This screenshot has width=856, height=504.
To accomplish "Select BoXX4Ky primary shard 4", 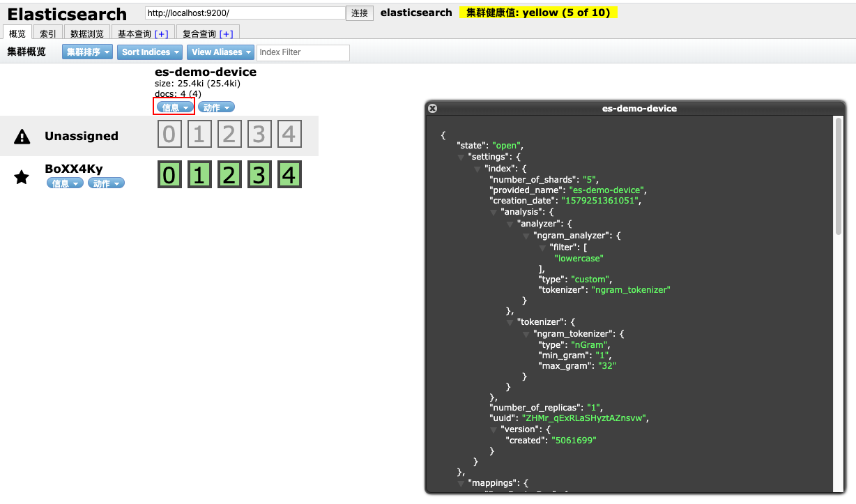I will 289,176.
